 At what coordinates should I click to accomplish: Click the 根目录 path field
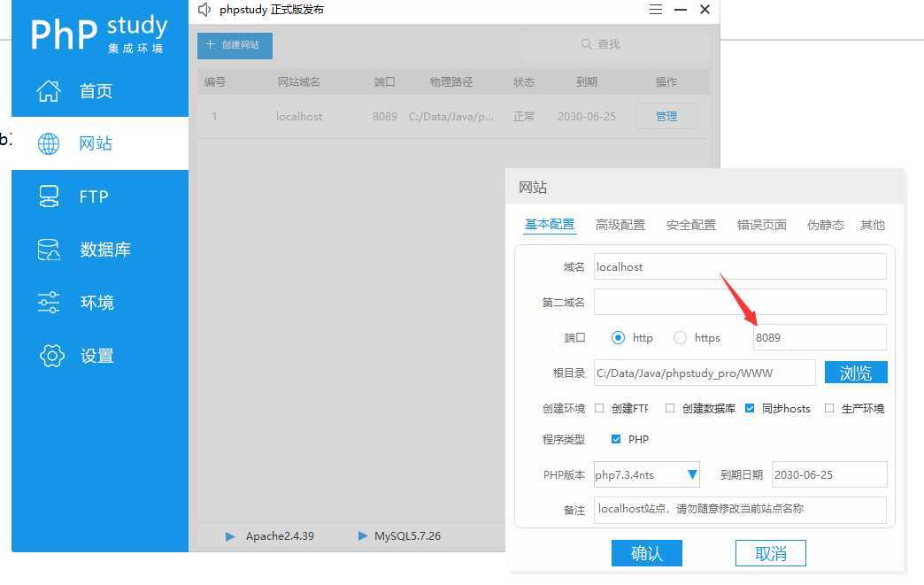[705, 373]
